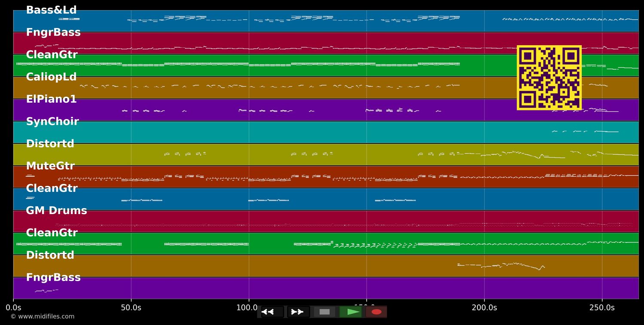The width and height of the screenshot is (644, 325).
Task: Select the Bass&Ld track label
Action: coord(51,10)
